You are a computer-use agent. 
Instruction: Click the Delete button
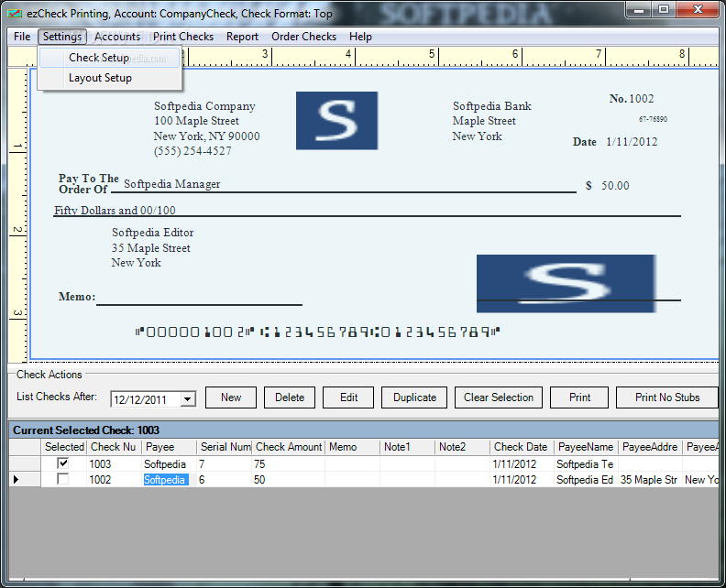[x=290, y=397]
